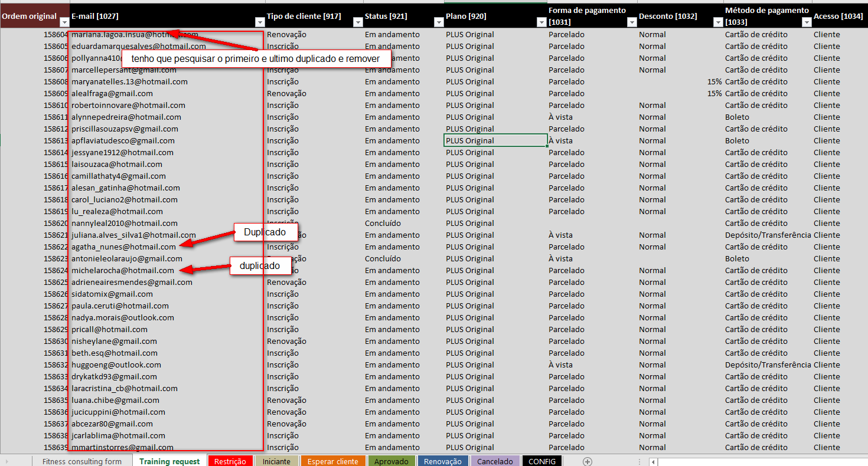Switch to the Esperar cliente sheet
This screenshot has width=868, height=466.
click(333, 461)
